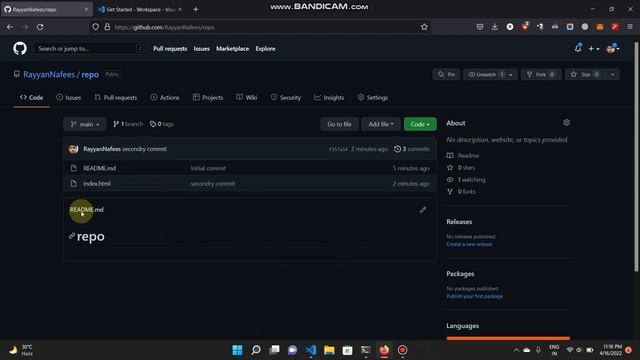The image size is (640, 360).
Task: Open the plus create-new menu
Action: 593,49
